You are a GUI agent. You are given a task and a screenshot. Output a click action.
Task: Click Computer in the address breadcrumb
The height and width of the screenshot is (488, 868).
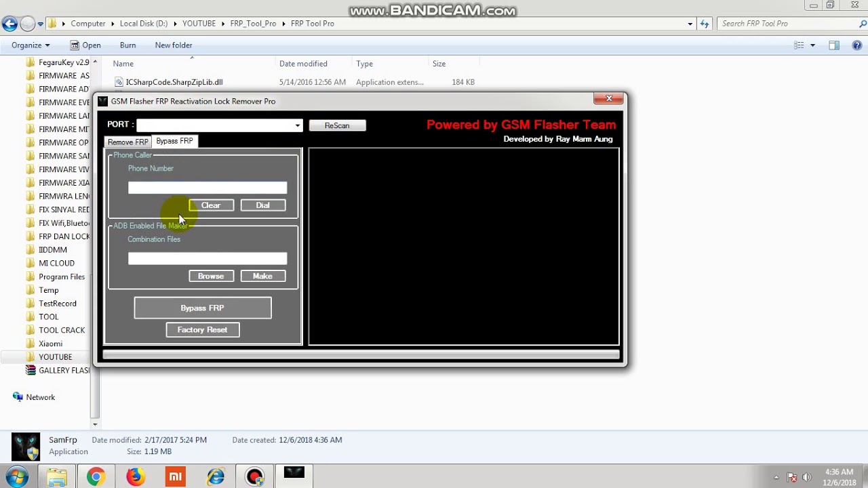coord(88,24)
